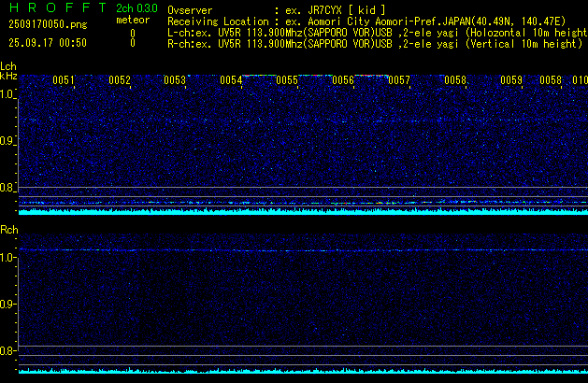
Task: Select the 0052 time marker
Action: tap(120, 80)
